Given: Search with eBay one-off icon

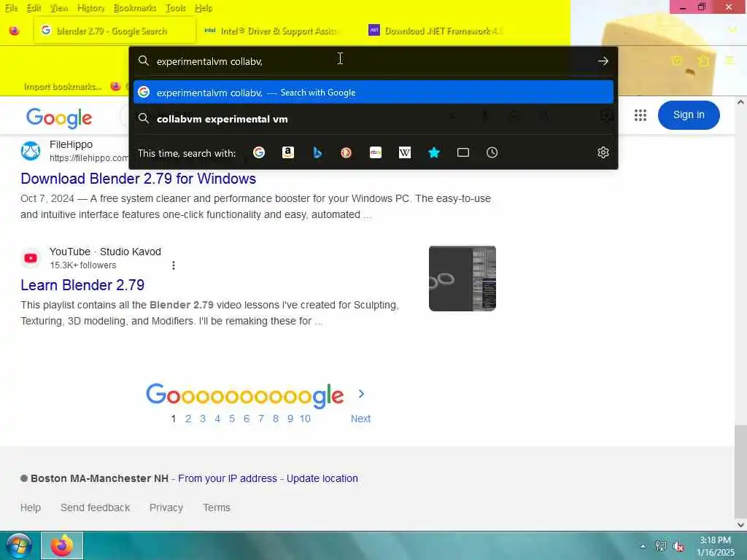Looking at the screenshot, I should [376, 153].
